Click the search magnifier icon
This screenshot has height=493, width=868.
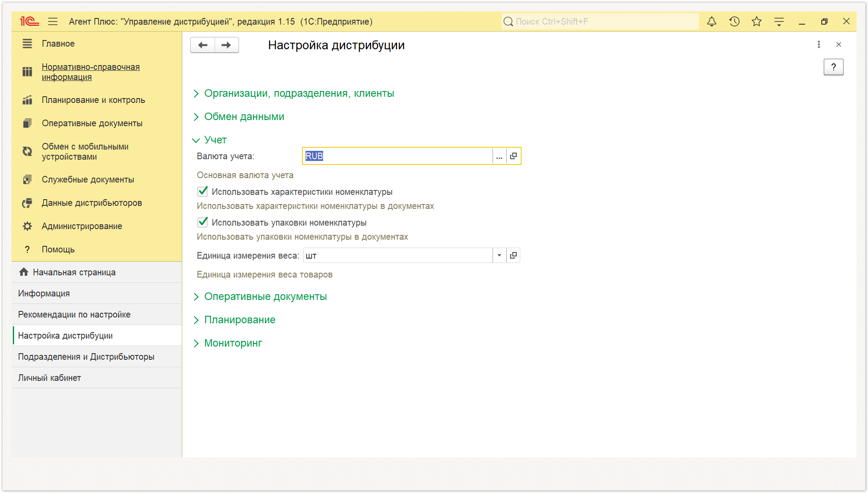(x=508, y=22)
